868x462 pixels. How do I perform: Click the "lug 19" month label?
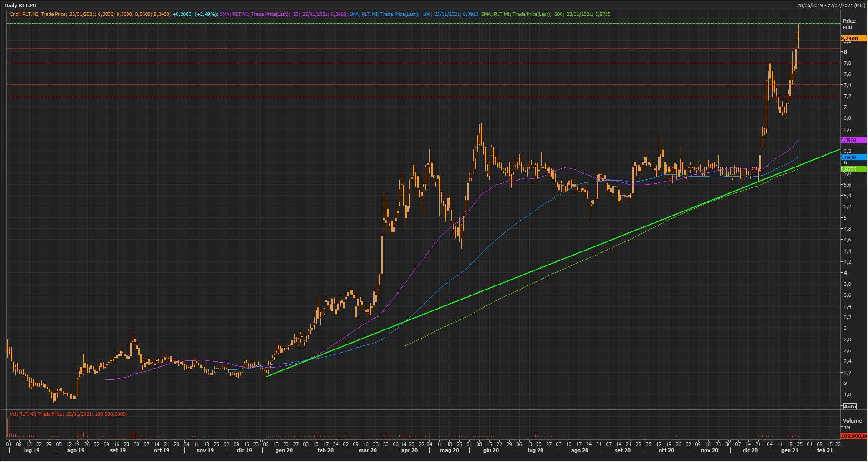[x=31, y=450]
